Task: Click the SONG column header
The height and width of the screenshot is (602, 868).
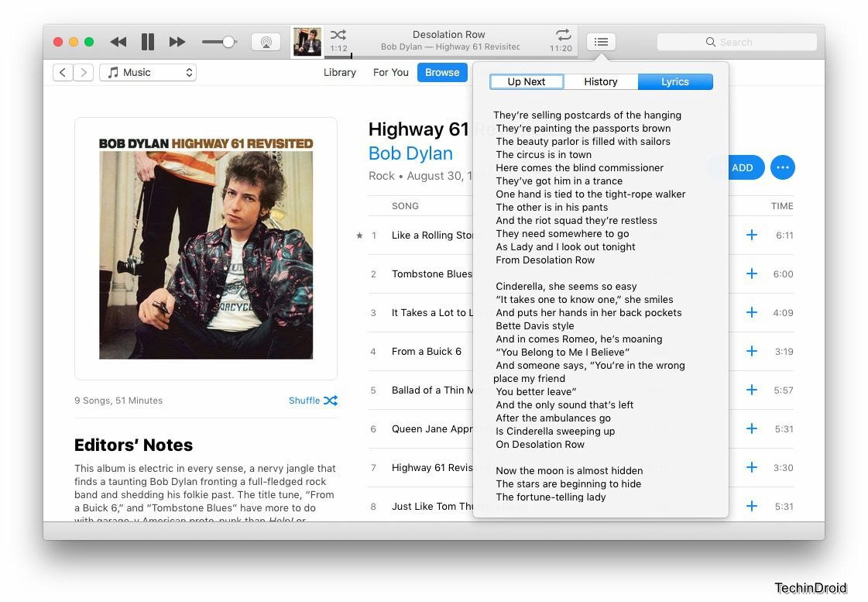Action: (x=405, y=206)
